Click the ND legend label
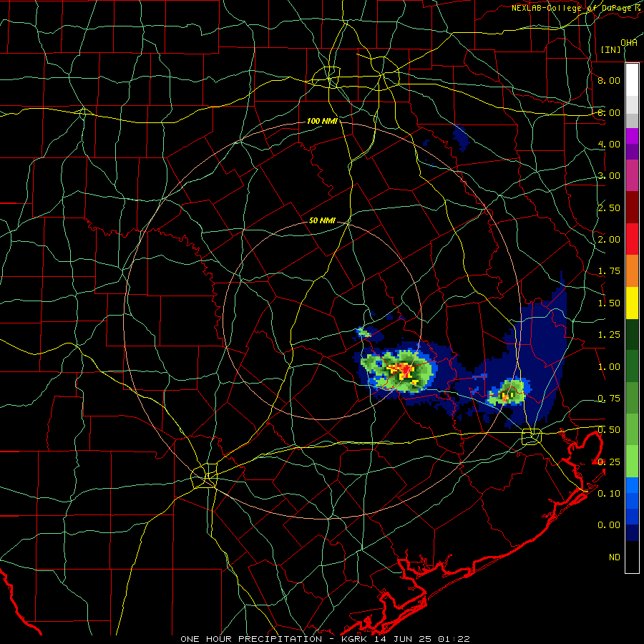 [x=615, y=557]
